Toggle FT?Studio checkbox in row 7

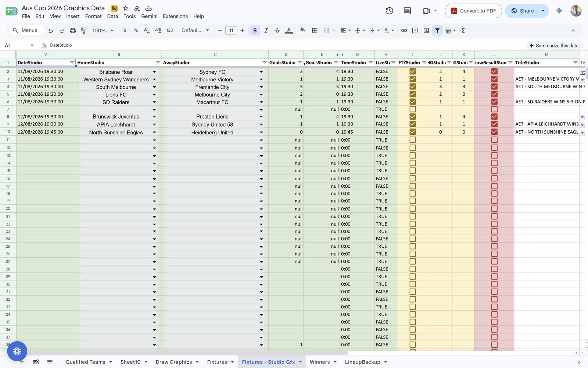click(412, 109)
